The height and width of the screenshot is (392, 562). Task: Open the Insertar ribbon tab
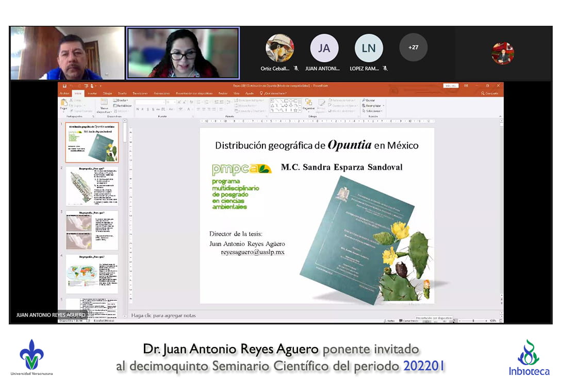92,93
